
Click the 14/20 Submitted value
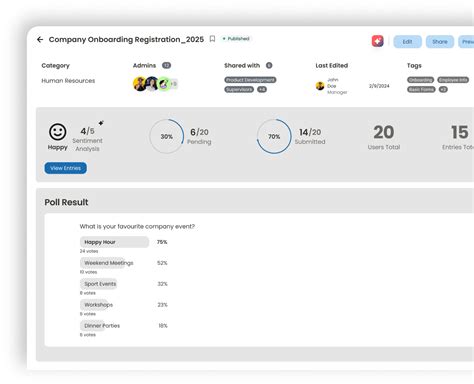point(310,132)
